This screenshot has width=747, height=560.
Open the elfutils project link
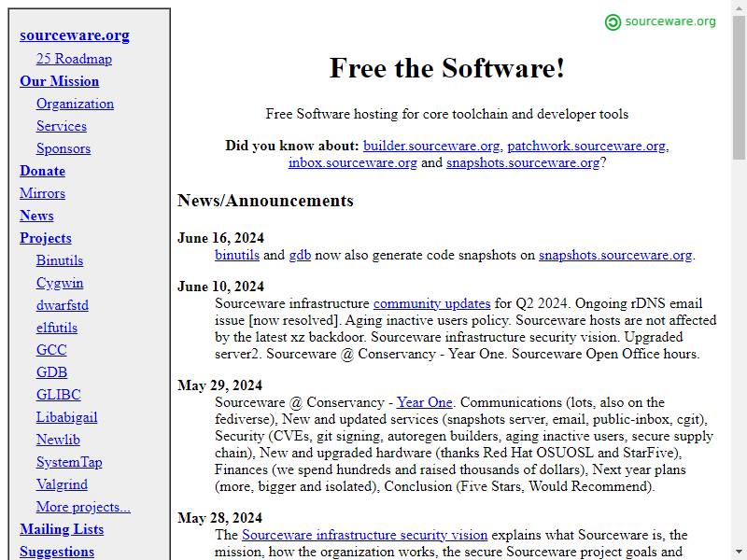coord(57,328)
